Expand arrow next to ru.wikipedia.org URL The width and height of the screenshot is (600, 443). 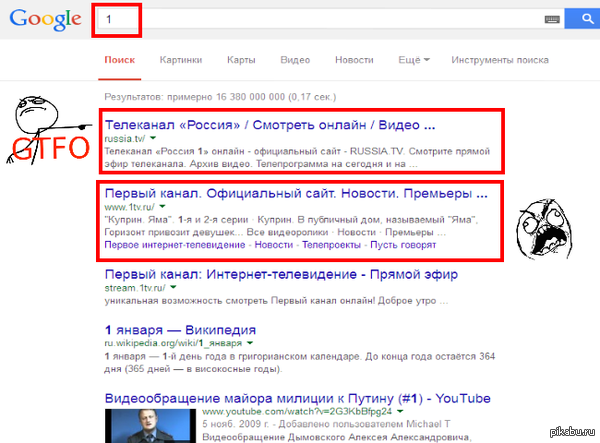pyautogui.click(x=250, y=343)
